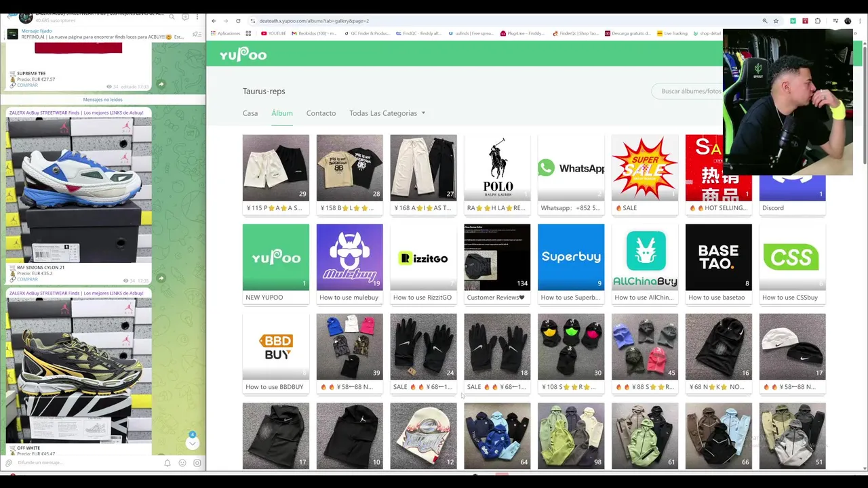The height and width of the screenshot is (488, 868).
Task: Open the How to use Superbuy album
Action: pyautogui.click(x=571, y=264)
